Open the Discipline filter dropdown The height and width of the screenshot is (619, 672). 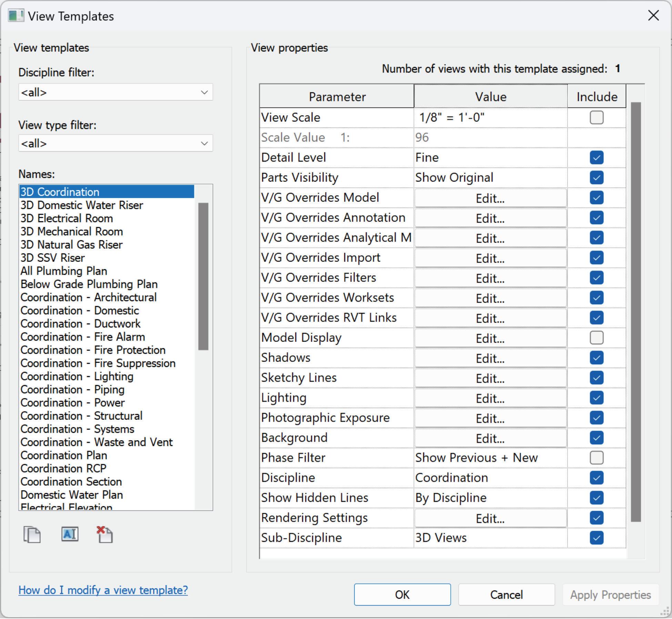[115, 92]
